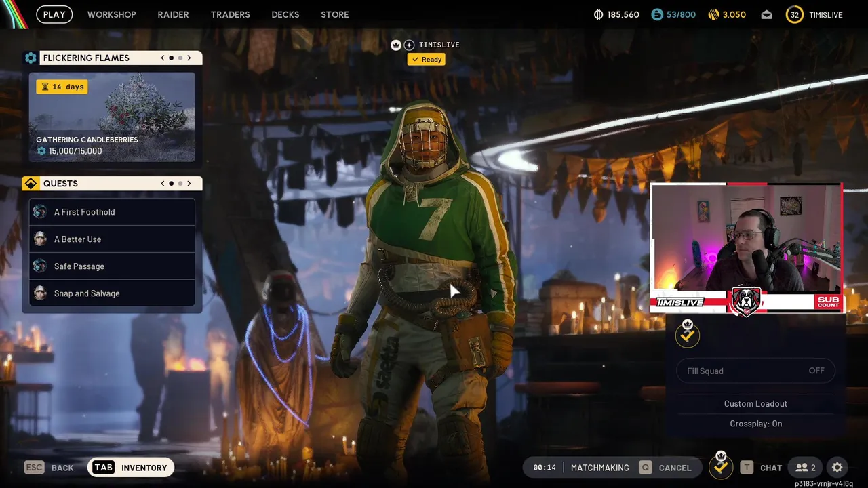Viewport: 868px width, 488px height.
Task: Open the mail inbox icon
Action: [766, 14]
